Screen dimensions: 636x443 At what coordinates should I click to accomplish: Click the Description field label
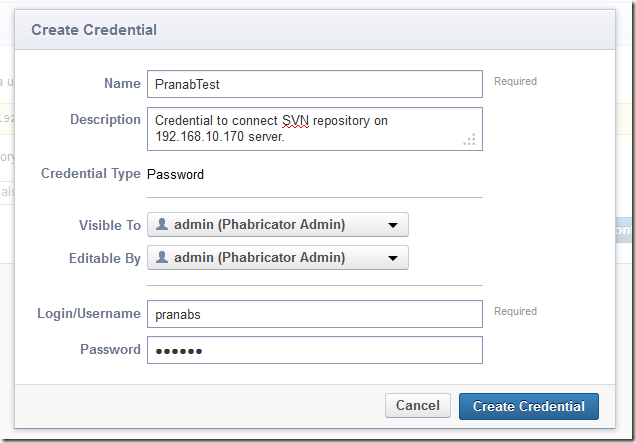(105, 120)
